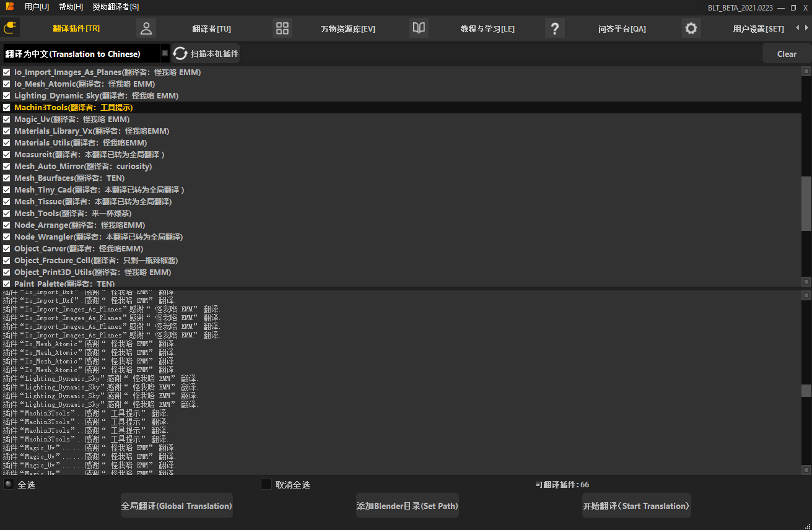Switch to 教程与学习[LE] tab
This screenshot has height=530, width=812.
pyautogui.click(x=487, y=29)
